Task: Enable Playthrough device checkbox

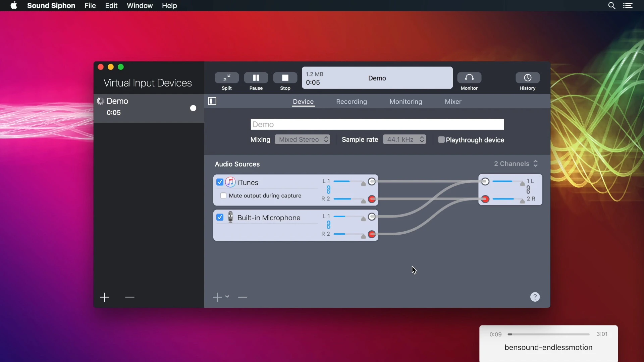Action: [441, 140]
